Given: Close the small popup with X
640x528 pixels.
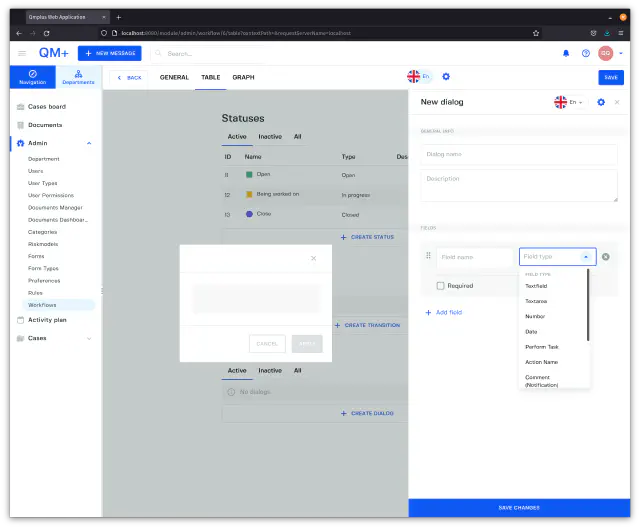Looking at the screenshot, I should [313, 259].
